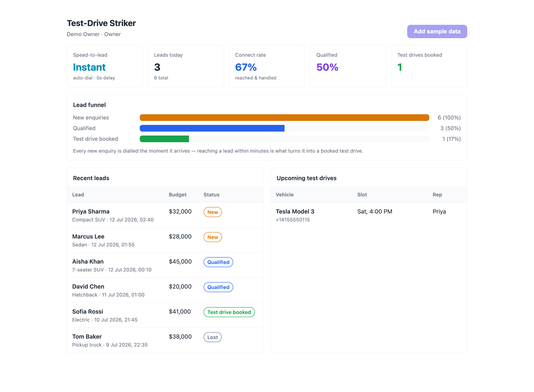This screenshot has width=534, height=392.
Task: Click the blue Qualified funnel bar
Action: pyautogui.click(x=212, y=128)
